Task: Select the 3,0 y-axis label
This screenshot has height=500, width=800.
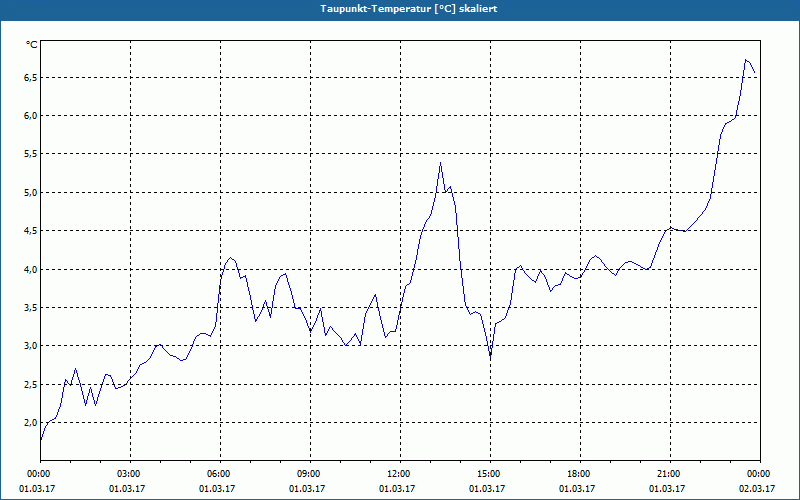Action: (30, 346)
